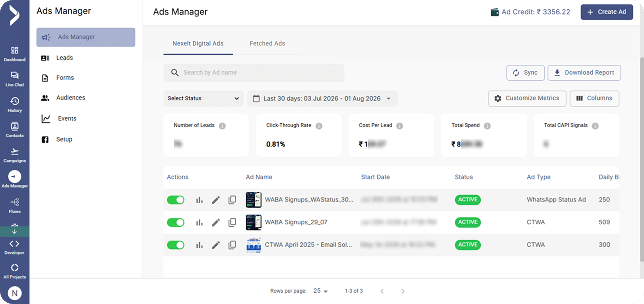Image resolution: width=644 pixels, height=304 pixels.
Task: Open Dashboard in the left rail
Action: click(x=15, y=54)
